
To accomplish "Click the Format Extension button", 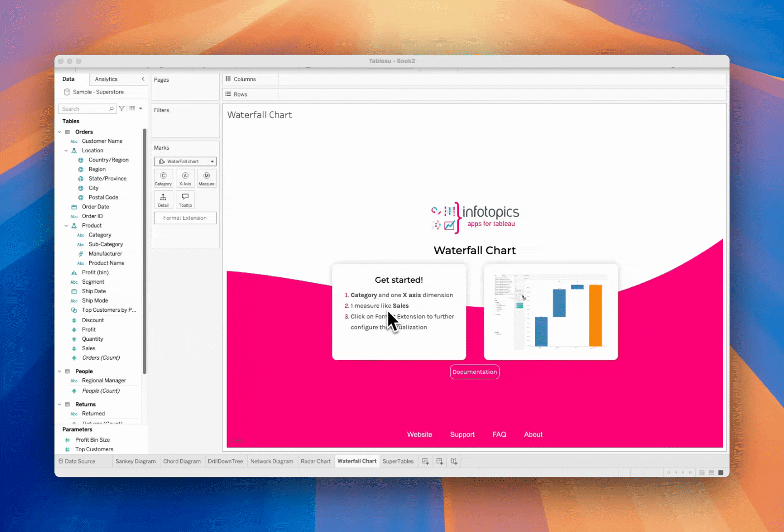I will (x=185, y=218).
